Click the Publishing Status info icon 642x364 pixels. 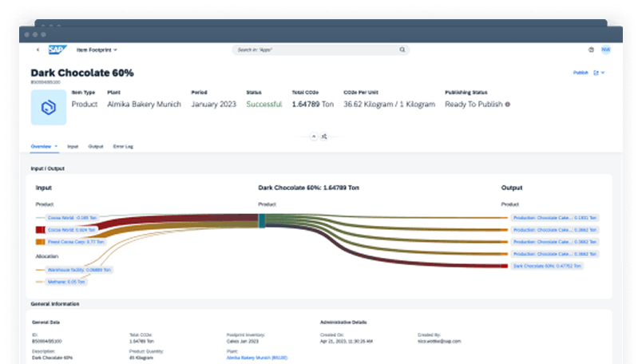[507, 104]
